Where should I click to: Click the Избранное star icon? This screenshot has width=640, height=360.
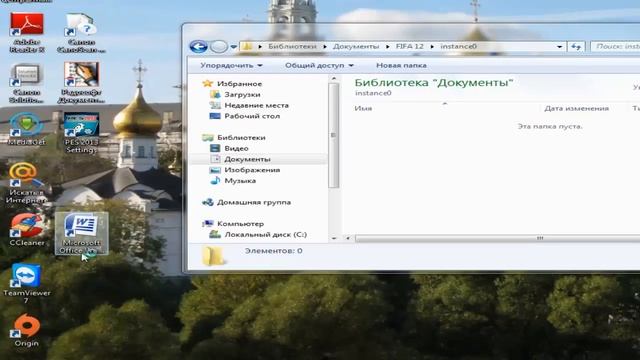click(208, 83)
